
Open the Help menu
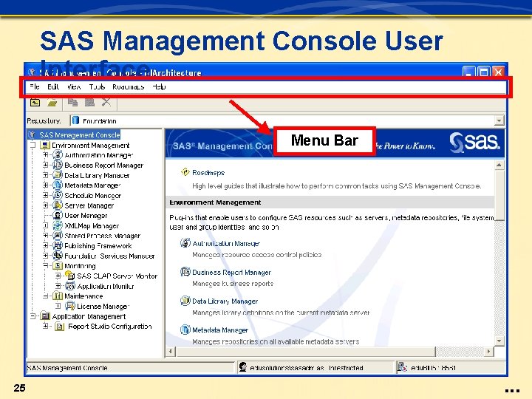point(159,87)
